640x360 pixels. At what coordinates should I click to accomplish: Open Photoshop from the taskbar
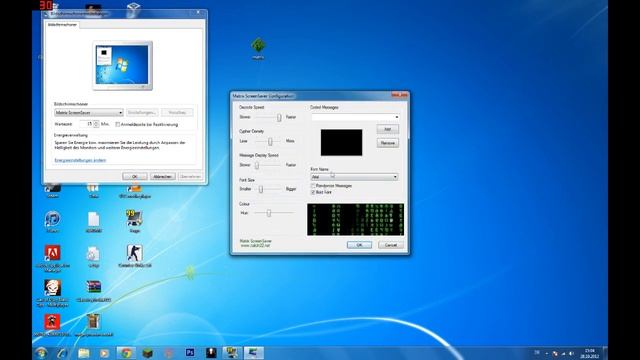coord(190,353)
